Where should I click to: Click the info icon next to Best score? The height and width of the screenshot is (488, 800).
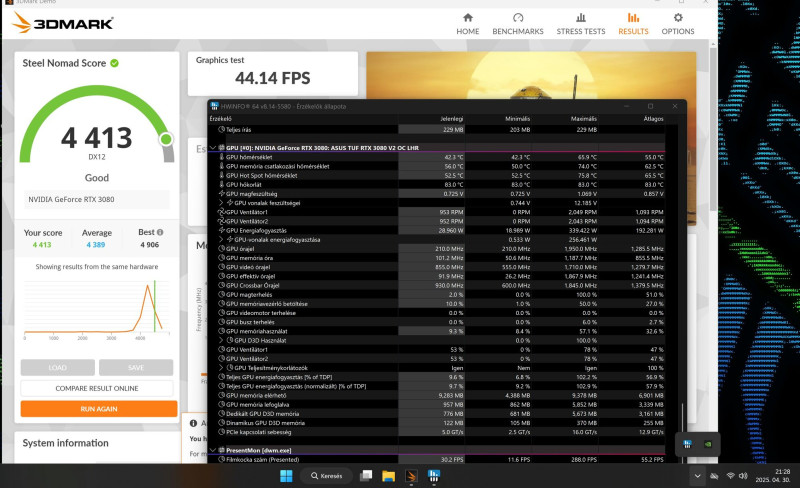coord(160,232)
